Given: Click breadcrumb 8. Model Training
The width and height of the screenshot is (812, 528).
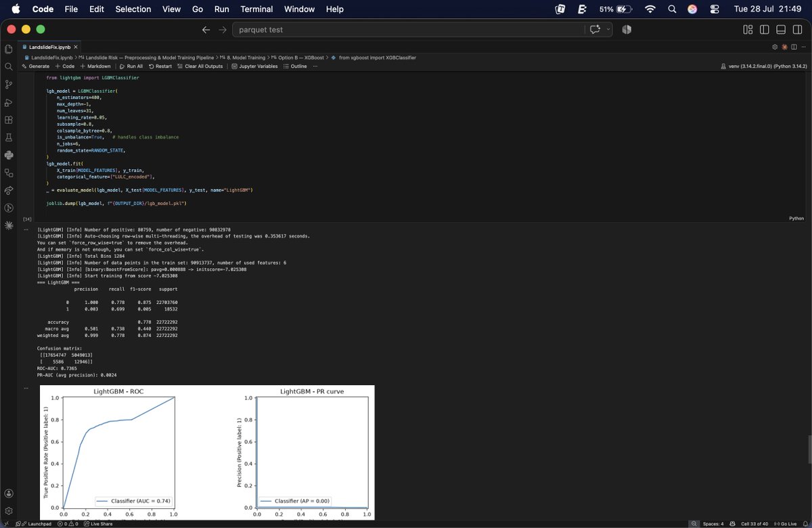Looking at the screenshot, I should tap(245, 58).
